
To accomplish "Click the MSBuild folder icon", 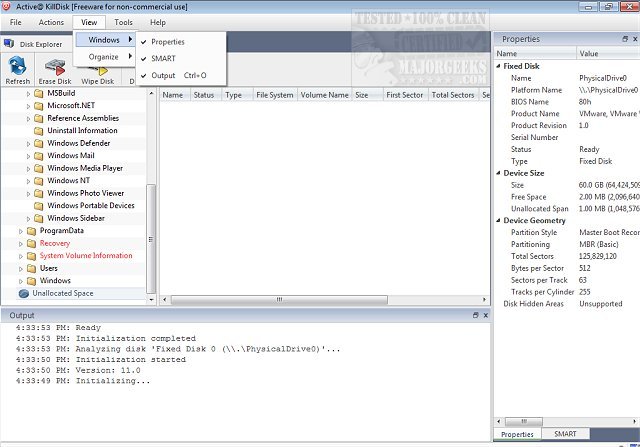I will (39, 93).
